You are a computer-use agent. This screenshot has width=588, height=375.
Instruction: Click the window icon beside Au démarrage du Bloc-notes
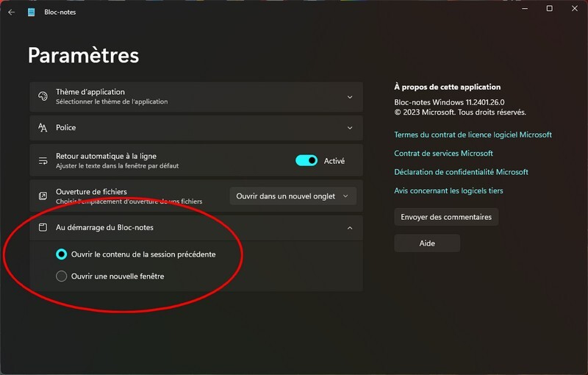coord(43,227)
